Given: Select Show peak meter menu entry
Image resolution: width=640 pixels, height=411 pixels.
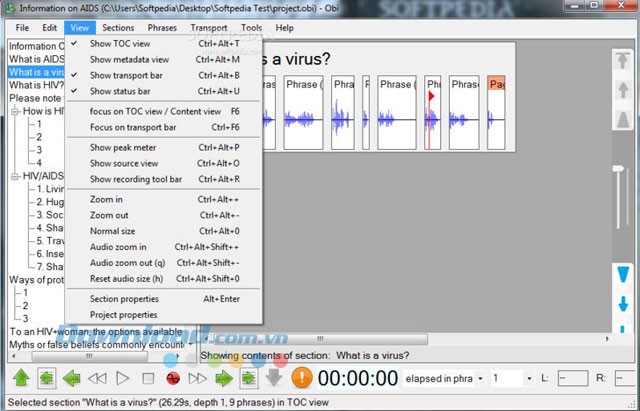Looking at the screenshot, I should point(123,148).
